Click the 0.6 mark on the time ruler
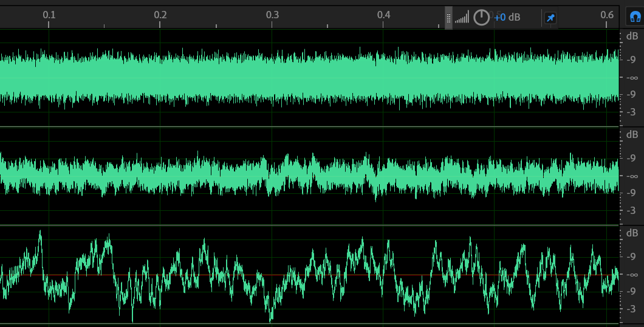Image resolution: width=644 pixels, height=327 pixels. pyautogui.click(x=606, y=15)
